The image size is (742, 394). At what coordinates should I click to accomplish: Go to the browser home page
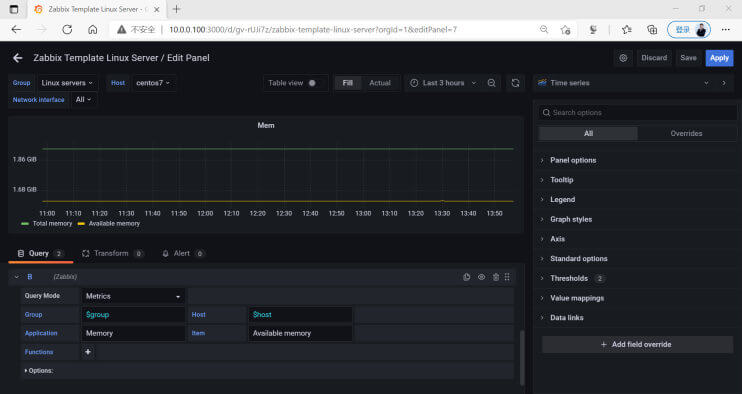point(93,29)
